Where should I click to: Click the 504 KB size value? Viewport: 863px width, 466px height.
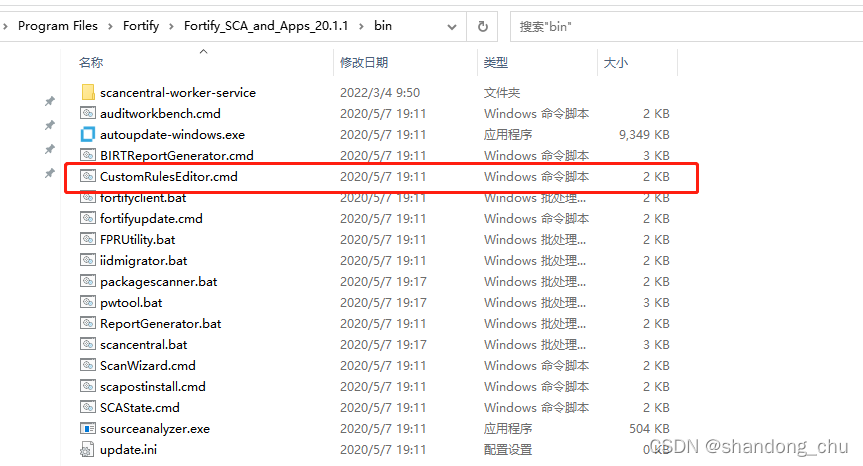(x=649, y=428)
